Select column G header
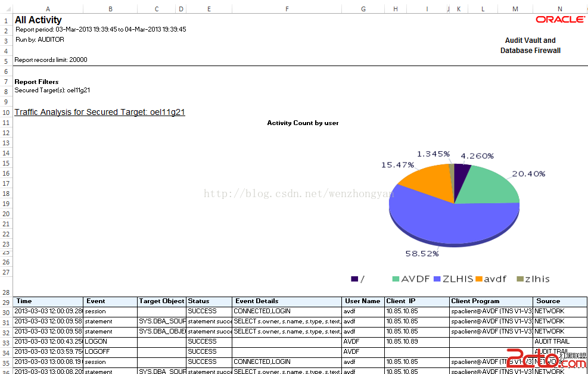This screenshot has width=588, height=374. point(363,8)
